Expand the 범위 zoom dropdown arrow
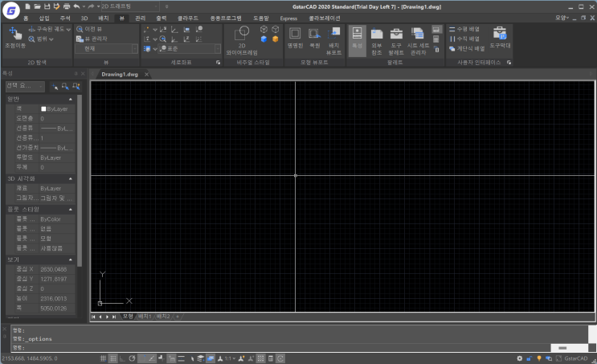Image resolution: width=597 pixels, height=364 pixels. 51,39
